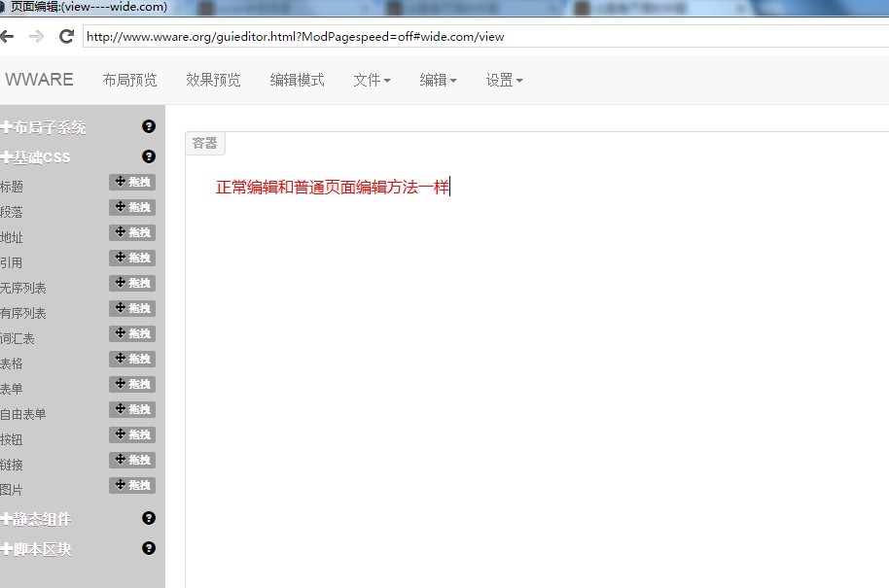Open 效果预览 effect preview
This screenshot has width=889, height=588.
[x=213, y=80]
